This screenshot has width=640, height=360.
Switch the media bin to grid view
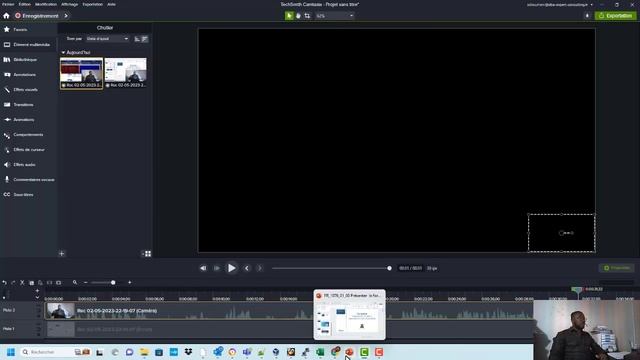point(147,253)
